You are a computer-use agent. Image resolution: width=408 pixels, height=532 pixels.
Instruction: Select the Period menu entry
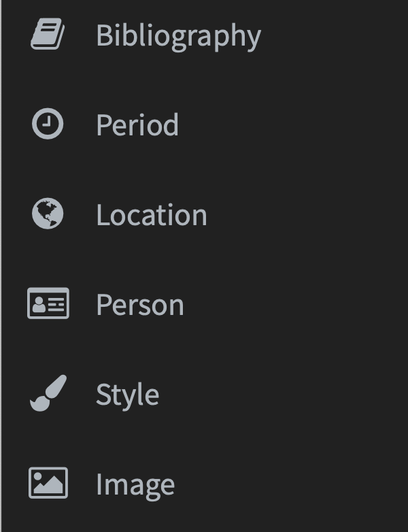(137, 125)
